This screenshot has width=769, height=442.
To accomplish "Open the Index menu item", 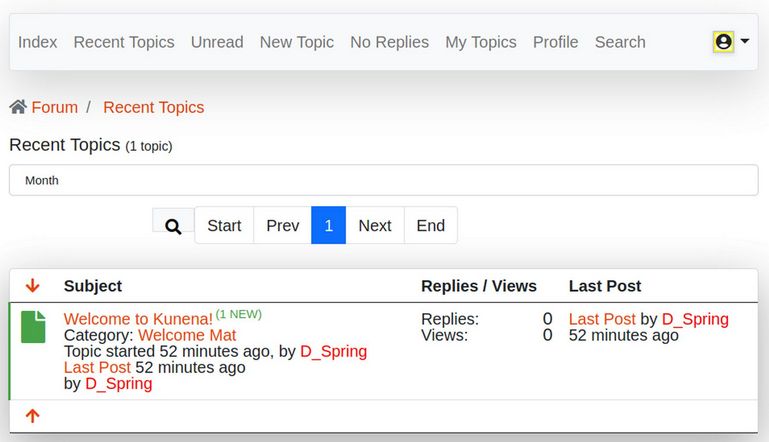I will tap(38, 42).
